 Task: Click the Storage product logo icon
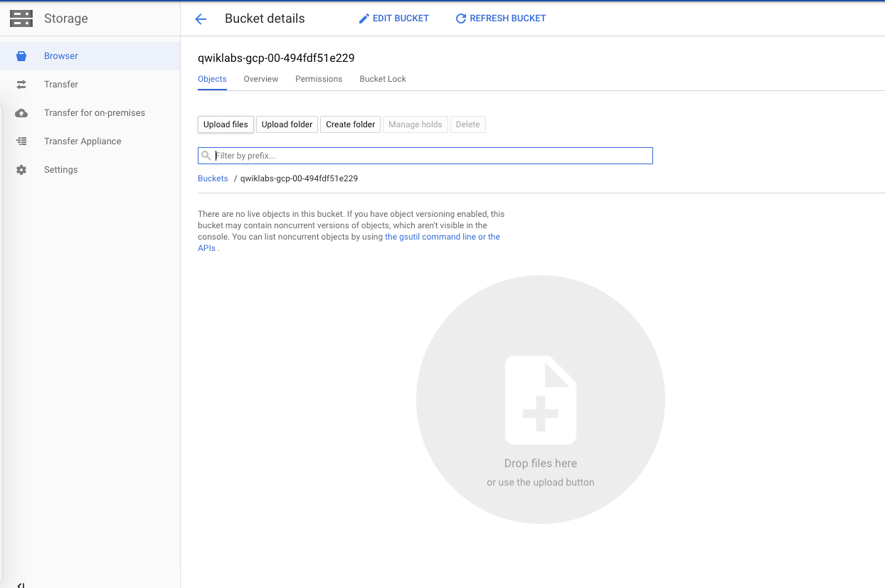[21, 18]
